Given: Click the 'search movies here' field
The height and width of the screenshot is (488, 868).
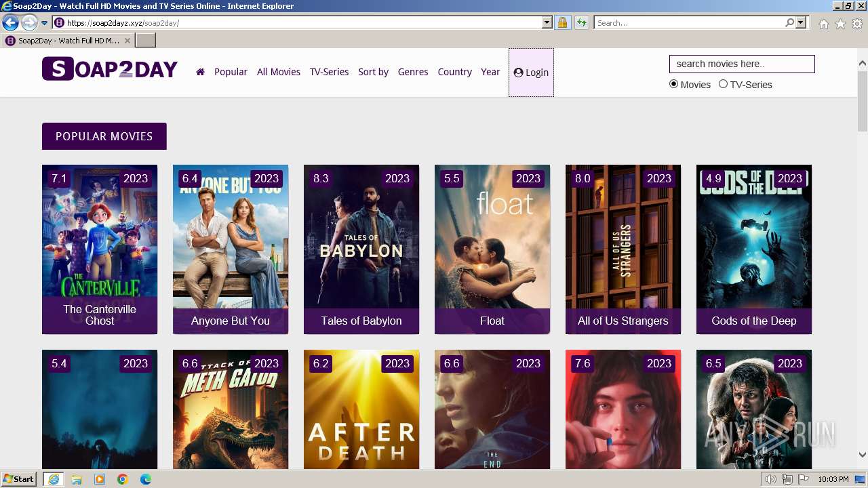Looking at the screenshot, I should (742, 64).
